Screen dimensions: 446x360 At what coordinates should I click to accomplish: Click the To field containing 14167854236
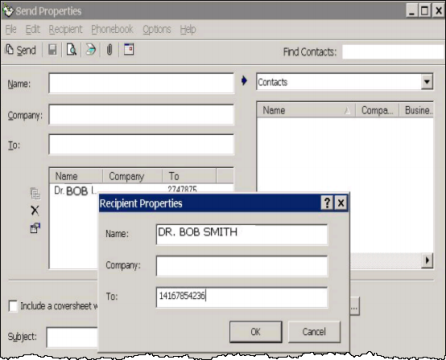(x=242, y=297)
